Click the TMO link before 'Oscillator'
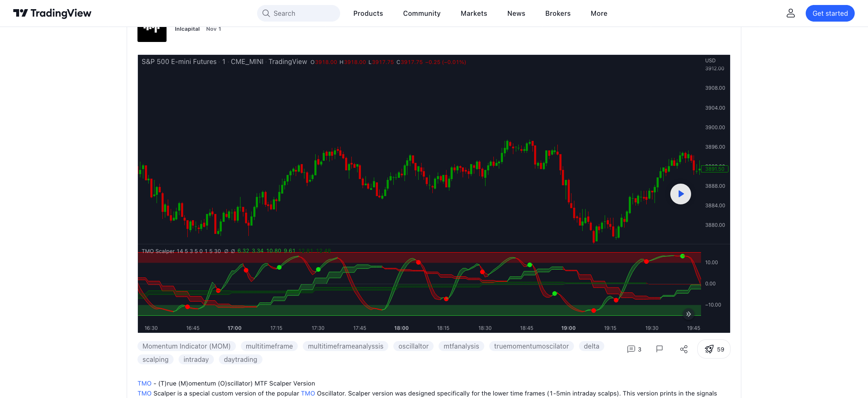This screenshot has width=868, height=398. 308,393
